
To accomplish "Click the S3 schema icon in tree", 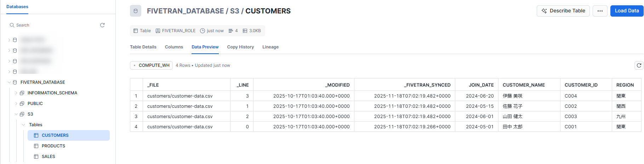I will tap(22, 114).
